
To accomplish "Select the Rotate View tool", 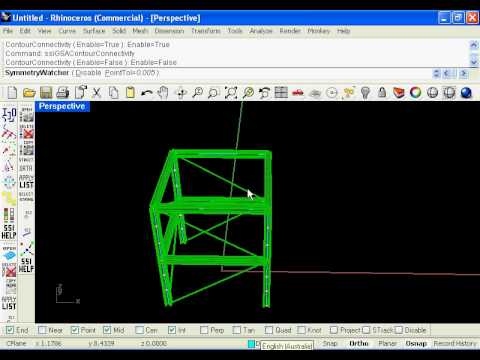I will pos(181,92).
